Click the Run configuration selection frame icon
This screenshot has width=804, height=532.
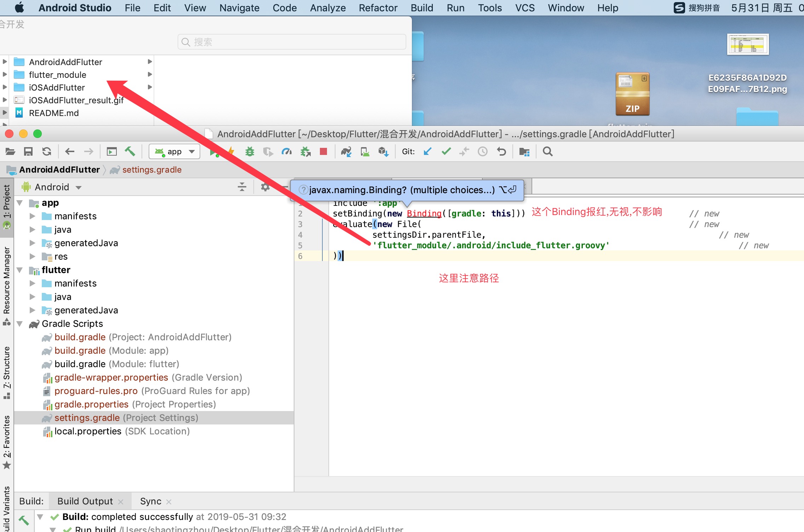click(x=112, y=152)
